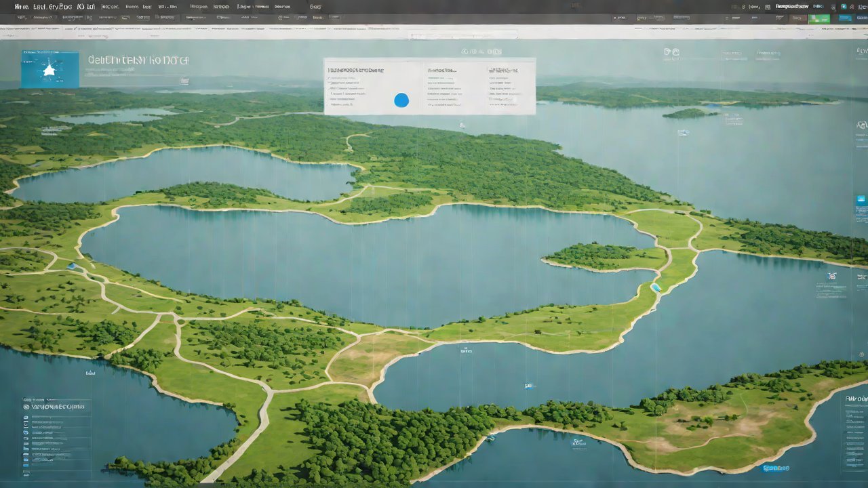This screenshot has height=488, width=868.
Task: Click the teal icon in the top-right system tray
Action: [843, 6]
